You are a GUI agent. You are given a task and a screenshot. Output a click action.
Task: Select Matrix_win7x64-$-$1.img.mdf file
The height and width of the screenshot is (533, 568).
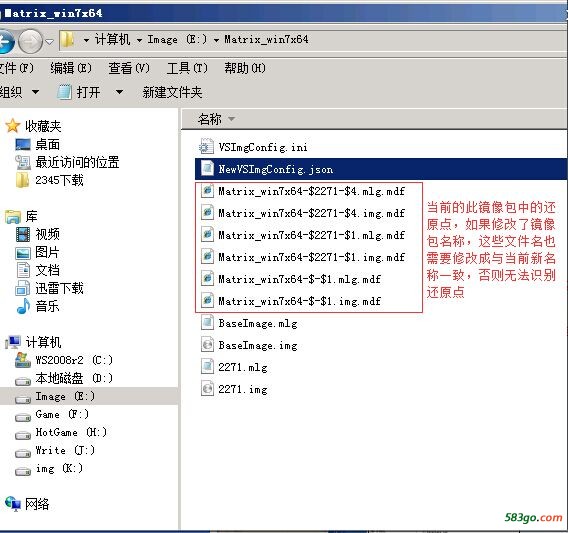(x=299, y=301)
